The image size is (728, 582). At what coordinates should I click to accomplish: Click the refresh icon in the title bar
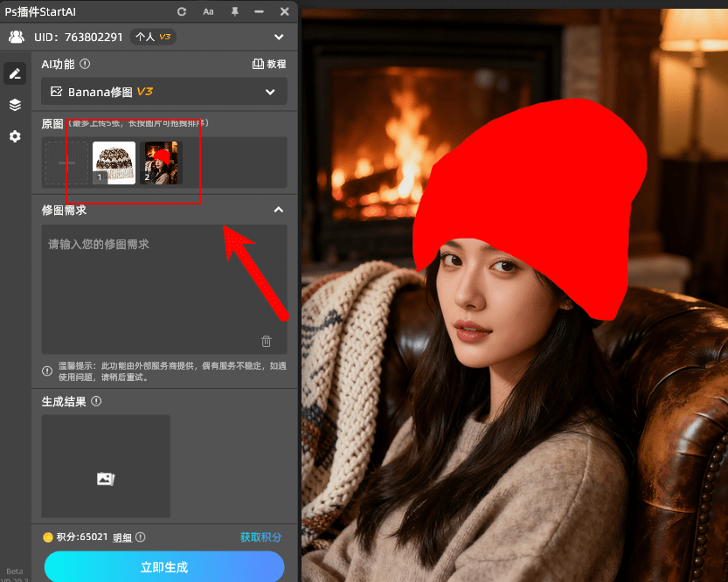[x=182, y=11]
